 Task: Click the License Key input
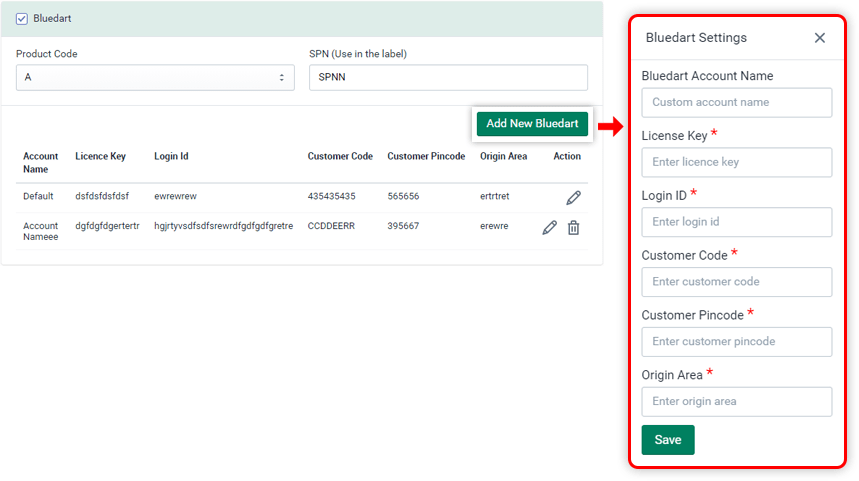tap(736, 162)
